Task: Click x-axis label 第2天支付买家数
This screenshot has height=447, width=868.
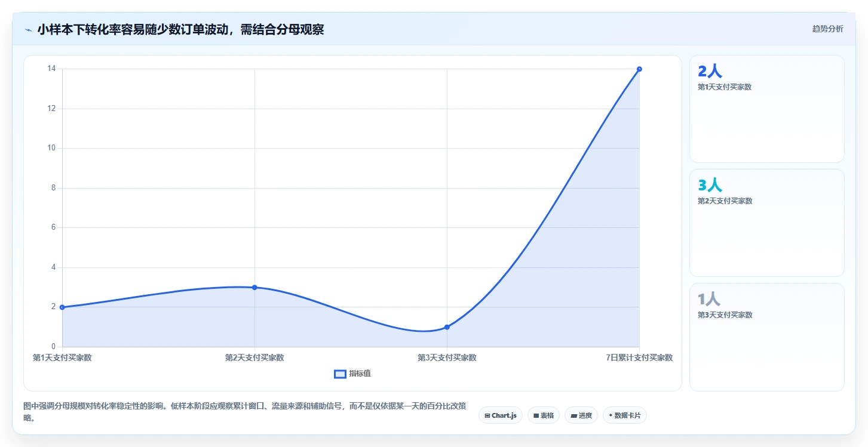Action: [254, 357]
